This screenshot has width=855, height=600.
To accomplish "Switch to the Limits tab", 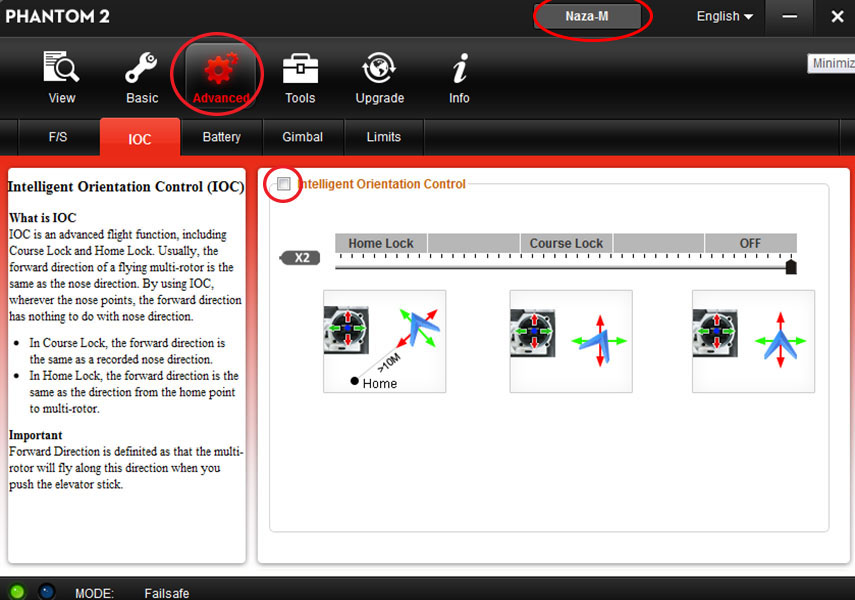I will click(x=383, y=137).
